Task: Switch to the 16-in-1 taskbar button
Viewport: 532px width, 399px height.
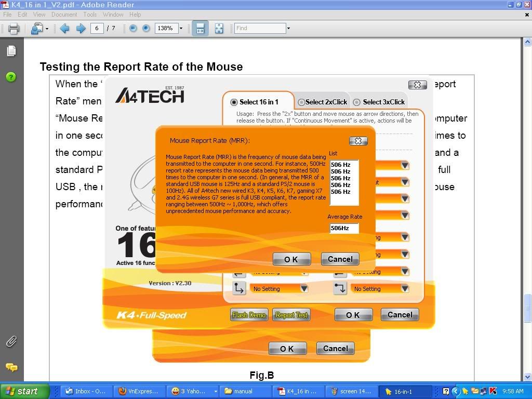Action: 405,391
